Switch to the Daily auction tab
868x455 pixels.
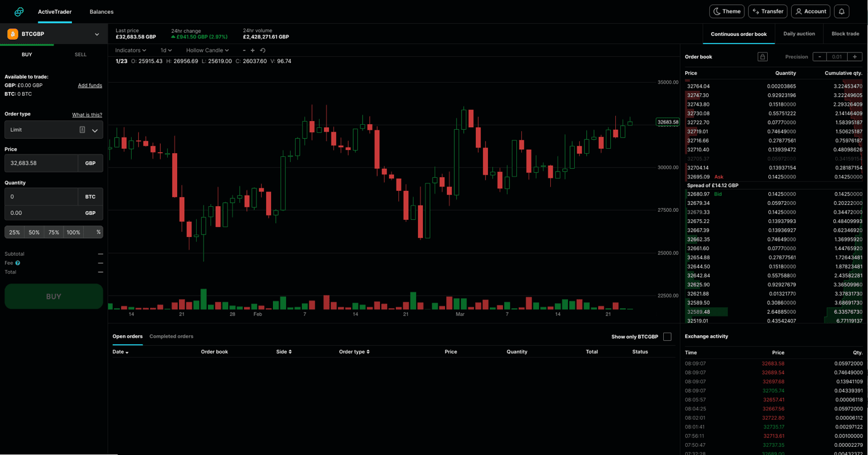799,34
